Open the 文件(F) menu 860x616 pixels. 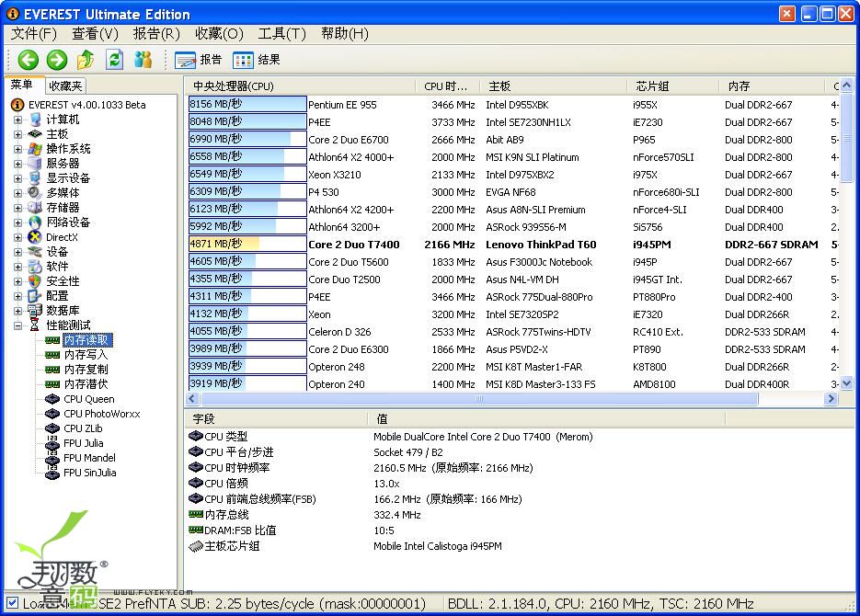point(33,34)
